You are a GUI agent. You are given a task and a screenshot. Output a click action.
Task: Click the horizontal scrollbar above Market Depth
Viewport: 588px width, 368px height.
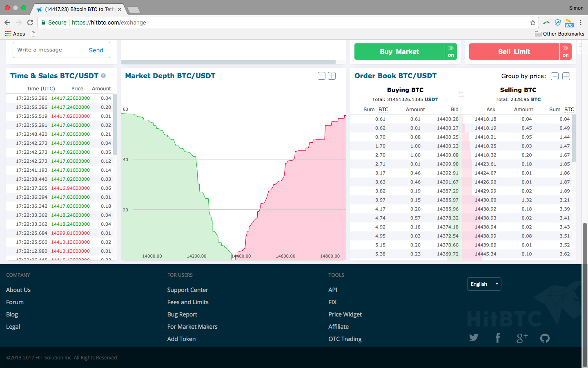[228, 62]
